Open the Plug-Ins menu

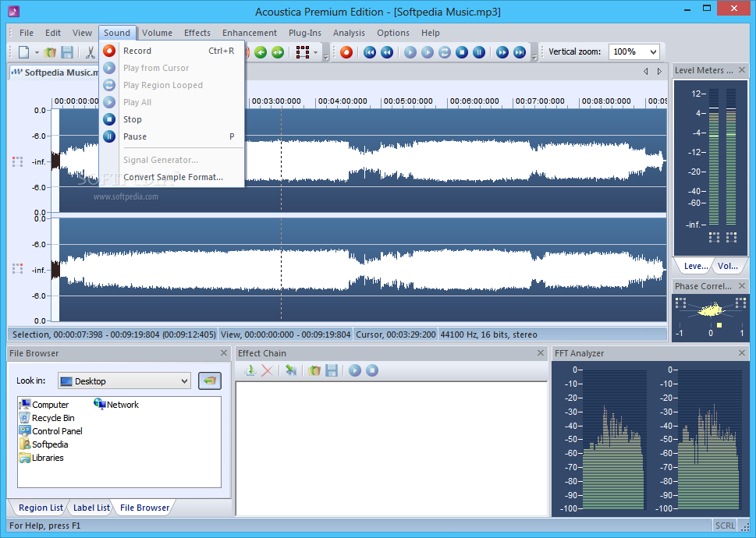point(305,33)
